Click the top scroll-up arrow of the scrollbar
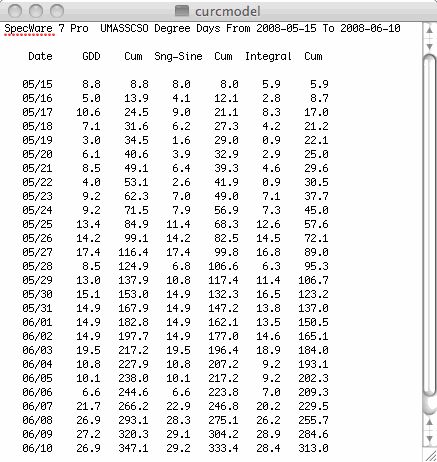Image resolution: width=437 pixels, height=462 pixels. pyautogui.click(x=429, y=30)
